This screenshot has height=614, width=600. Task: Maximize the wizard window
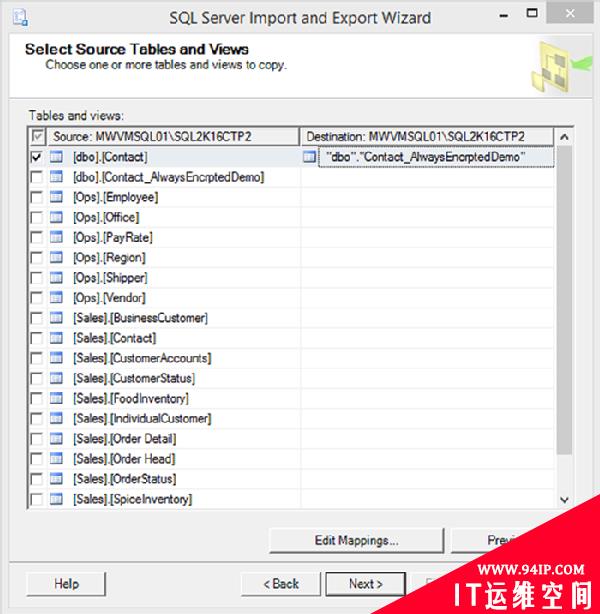(532, 13)
